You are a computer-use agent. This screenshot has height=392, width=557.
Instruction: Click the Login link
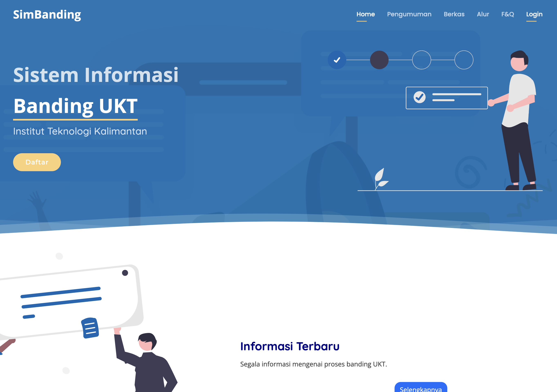click(x=534, y=14)
